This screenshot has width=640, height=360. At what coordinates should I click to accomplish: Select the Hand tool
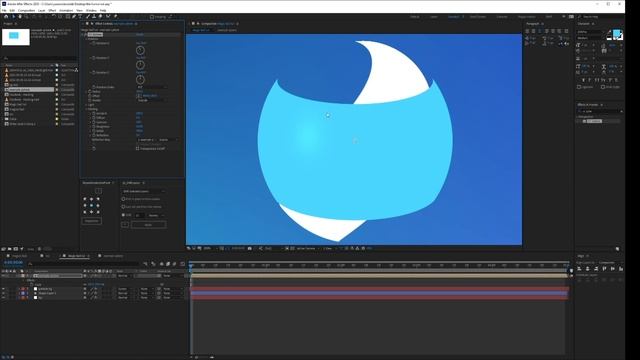[x=20, y=17]
